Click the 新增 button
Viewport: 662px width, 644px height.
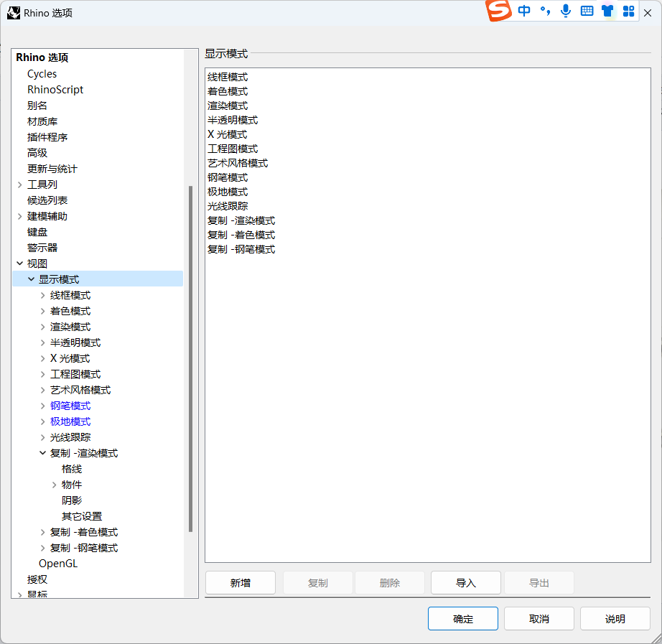pos(241,583)
